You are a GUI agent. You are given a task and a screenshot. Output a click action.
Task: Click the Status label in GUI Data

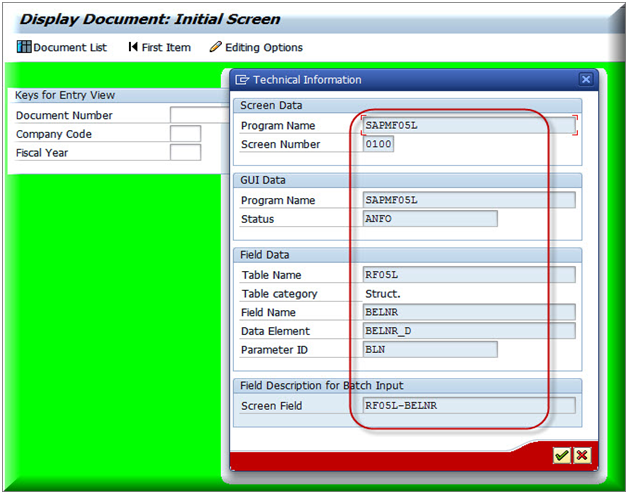[x=257, y=219]
